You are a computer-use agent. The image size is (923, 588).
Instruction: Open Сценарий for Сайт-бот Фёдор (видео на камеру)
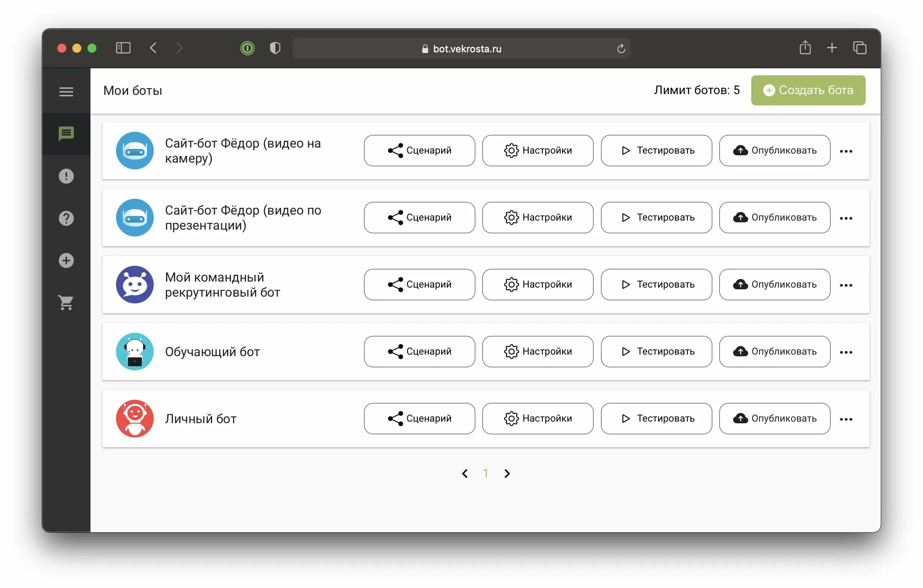coord(419,151)
